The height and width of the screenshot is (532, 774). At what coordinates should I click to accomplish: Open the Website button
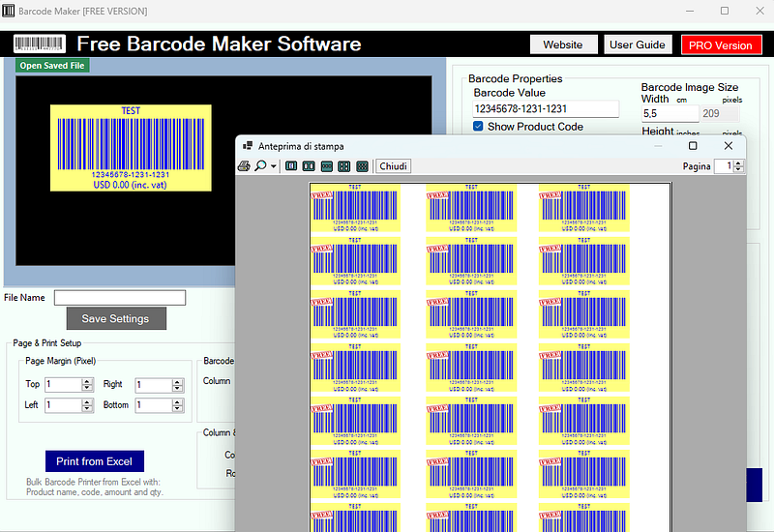click(563, 44)
